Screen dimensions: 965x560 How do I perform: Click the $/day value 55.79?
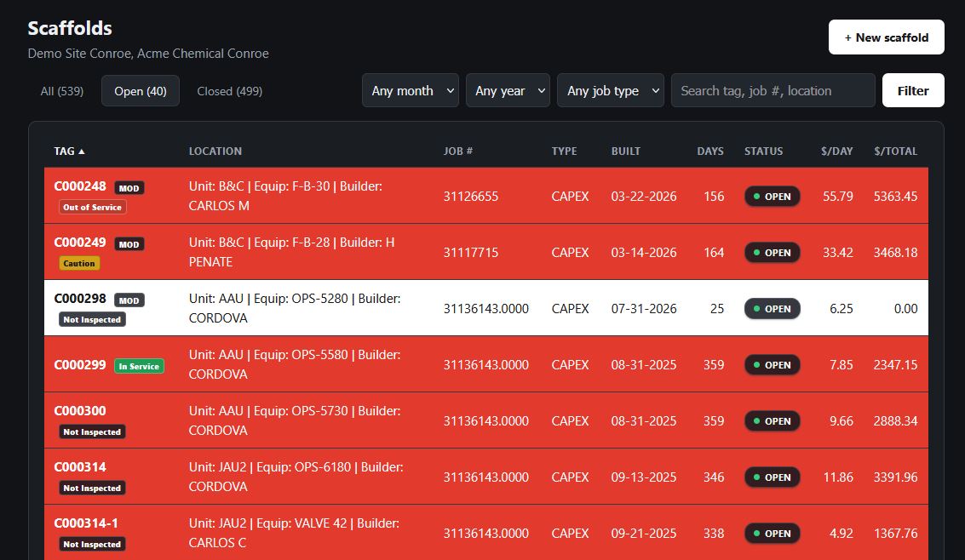point(837,197)
